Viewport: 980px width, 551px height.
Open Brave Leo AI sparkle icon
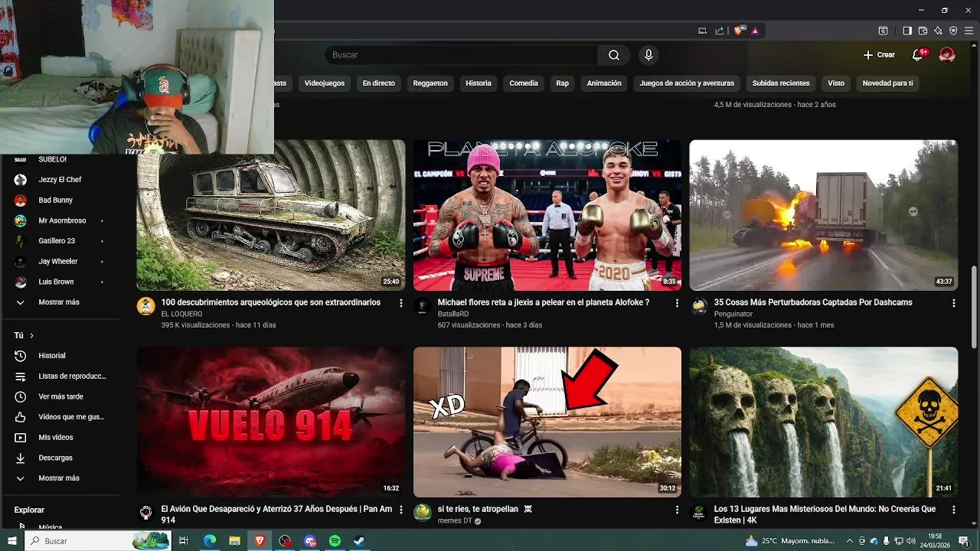coord(938,31)
